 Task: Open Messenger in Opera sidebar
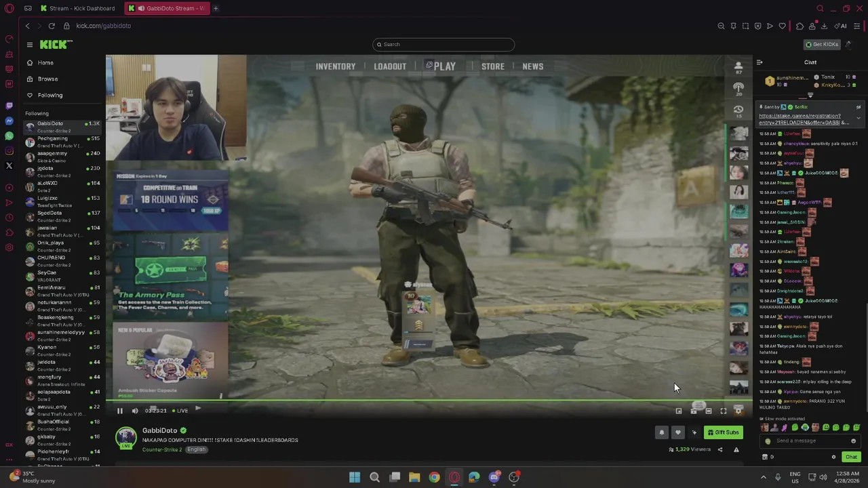(9, 121)
